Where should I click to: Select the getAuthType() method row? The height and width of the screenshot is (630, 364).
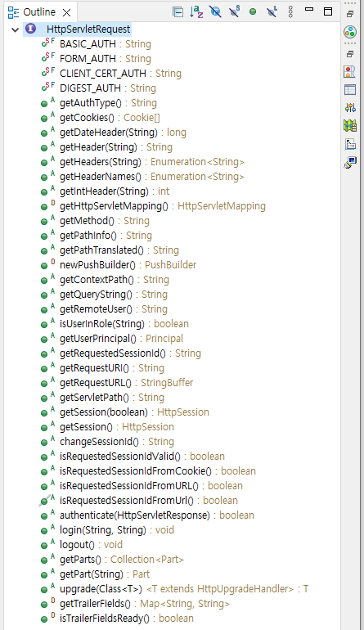tap(99, 103)
